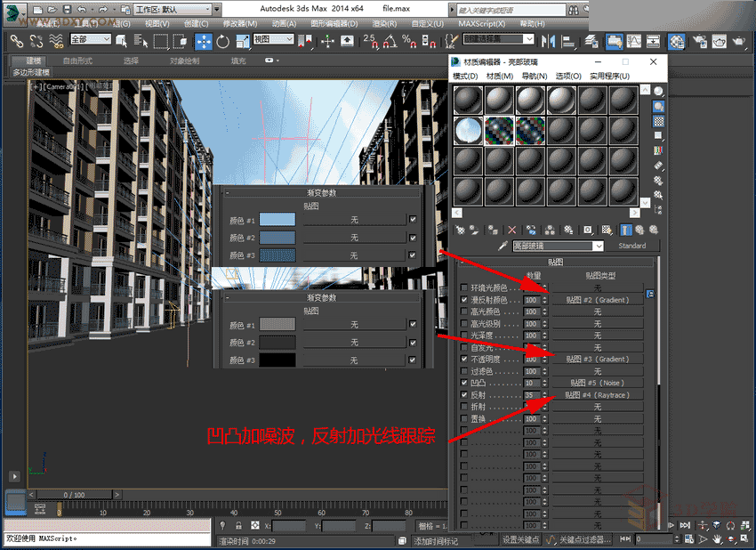Uncheck the 不透明度 map checkbox
Viewport: 756px width, 550px height.
(463, 360)
